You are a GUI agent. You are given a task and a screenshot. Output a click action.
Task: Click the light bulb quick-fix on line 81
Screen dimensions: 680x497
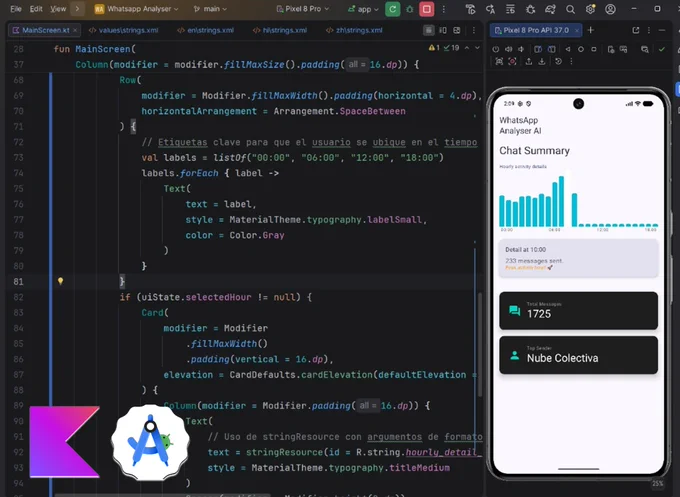pyautogui.click(x=60, y=281)
